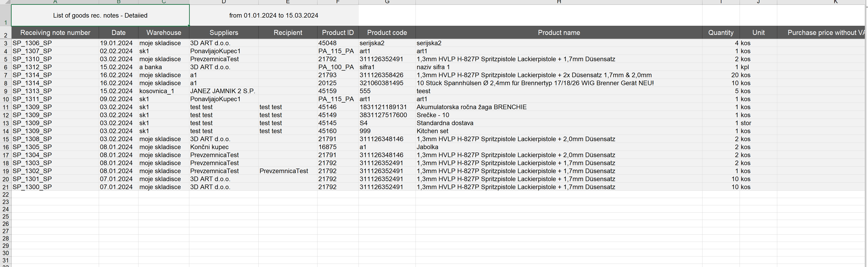Select the JANEZ JAMNIK 2 S.P. supplier cell
The image size is (868, 267).
click(x=222, y=91)
